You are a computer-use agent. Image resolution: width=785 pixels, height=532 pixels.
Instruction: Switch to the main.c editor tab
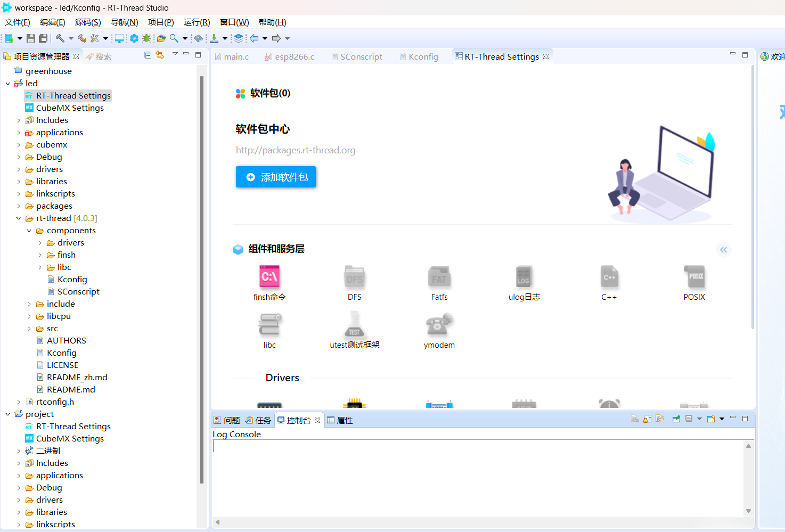[232, 56]
